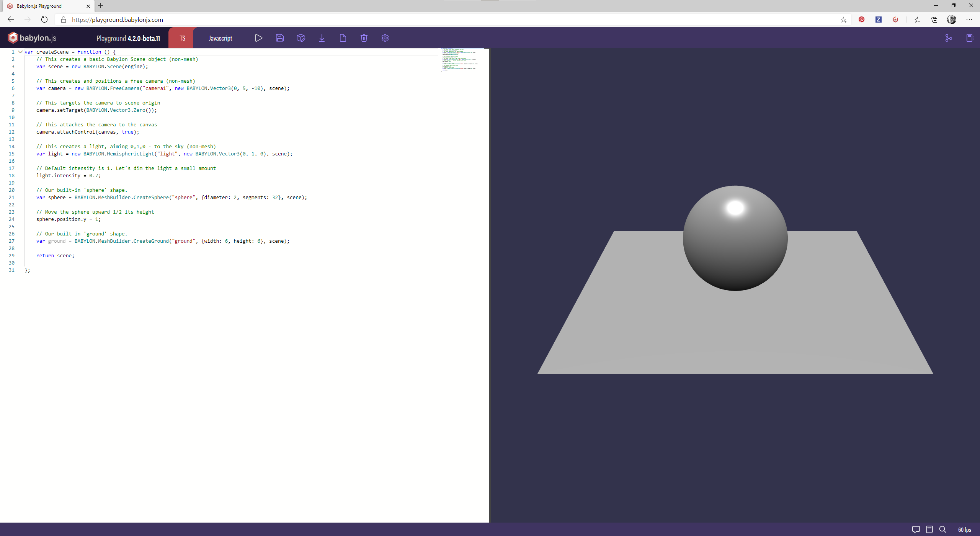Open the Babylon.js Inspector

[x=301, y=38]
